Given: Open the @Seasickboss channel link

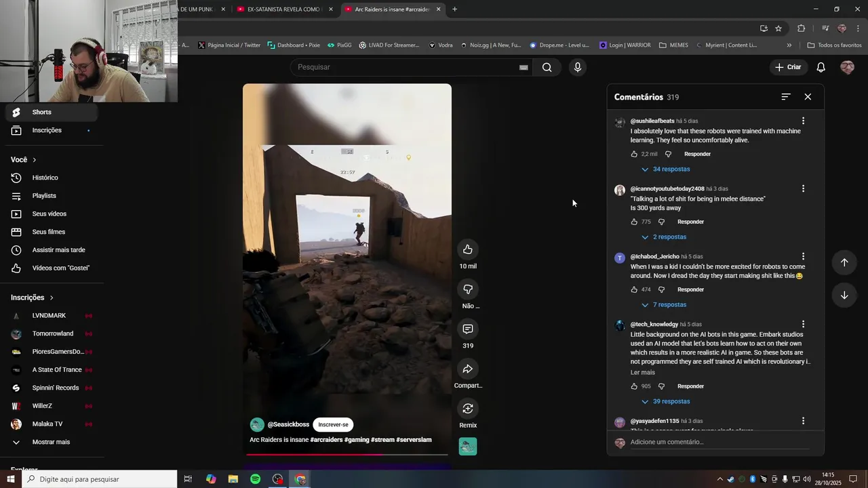Looking at the screenshot, I should pos(288,425).
